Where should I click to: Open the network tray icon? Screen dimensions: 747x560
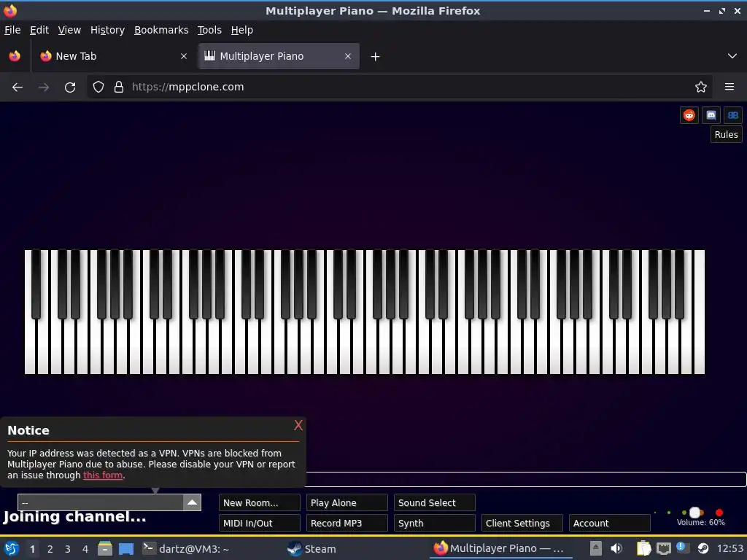[x=663, y=548]
